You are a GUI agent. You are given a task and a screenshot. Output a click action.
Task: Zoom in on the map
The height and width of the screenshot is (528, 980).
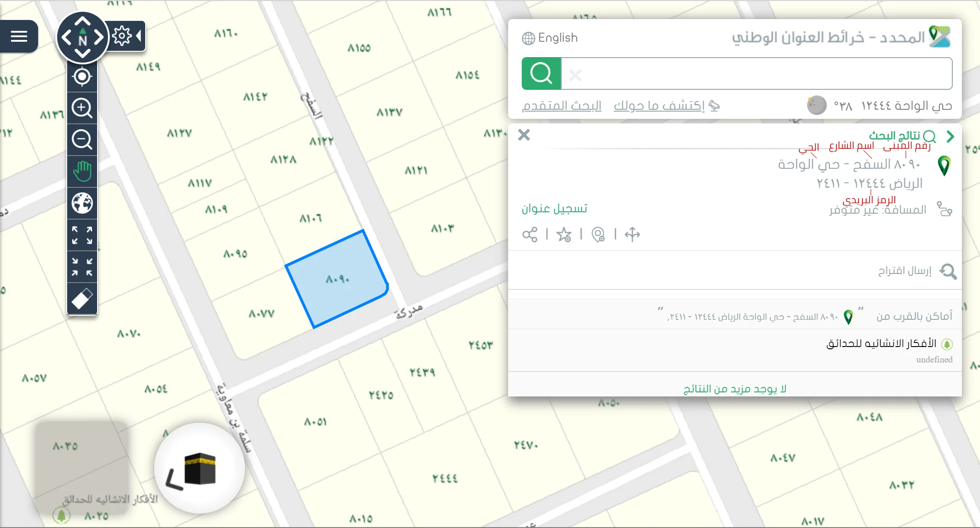[82, 108]
